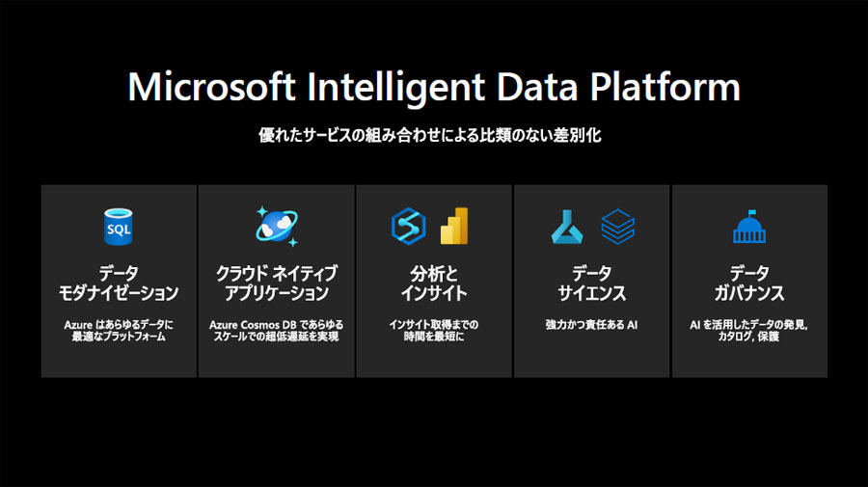Click the Microsoft Purview dome building icon
868x487 pixels.
coord(749,227)
